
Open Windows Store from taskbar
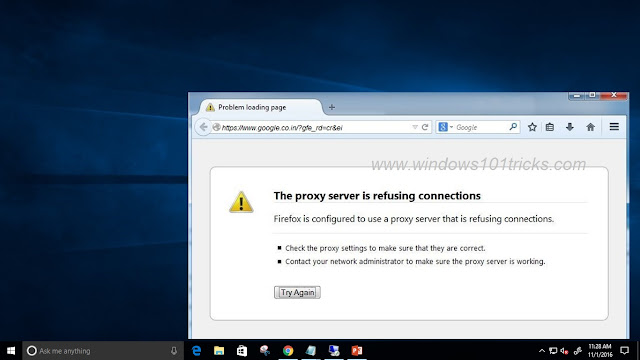pos(242,351)
